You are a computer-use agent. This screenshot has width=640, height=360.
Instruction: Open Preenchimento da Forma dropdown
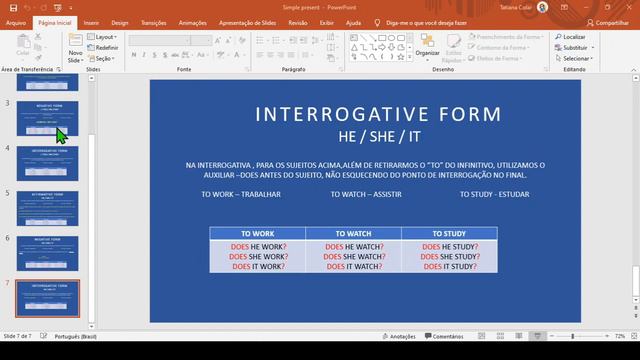click(506, 37)
